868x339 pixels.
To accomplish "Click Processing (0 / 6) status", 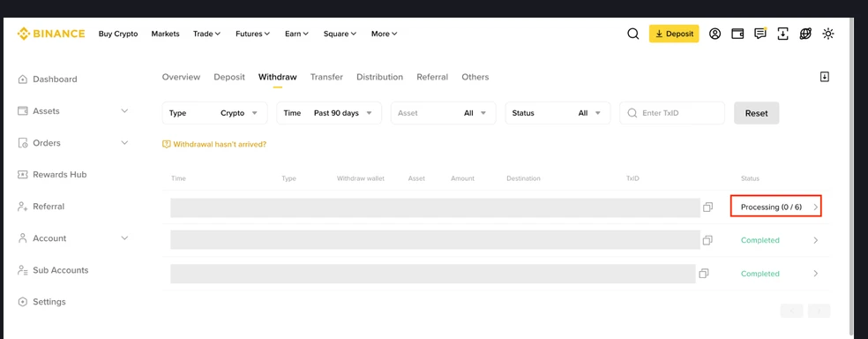I will [771, 207].
